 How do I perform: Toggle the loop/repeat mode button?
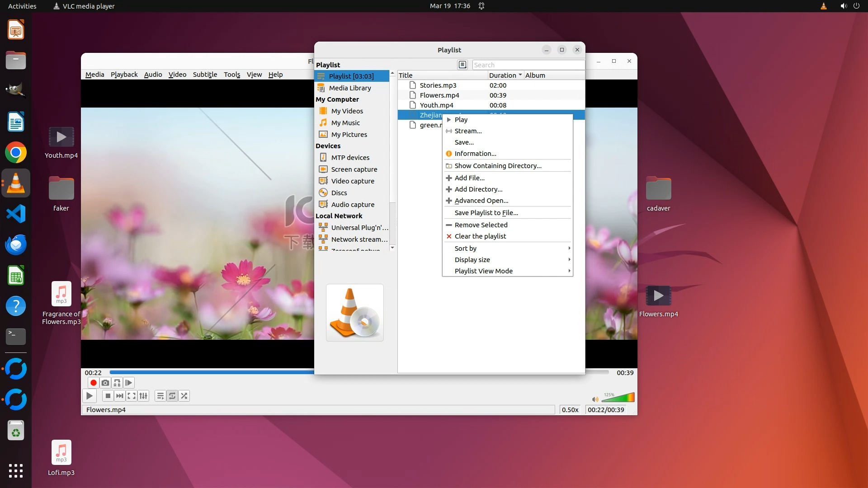coord(172,396)
